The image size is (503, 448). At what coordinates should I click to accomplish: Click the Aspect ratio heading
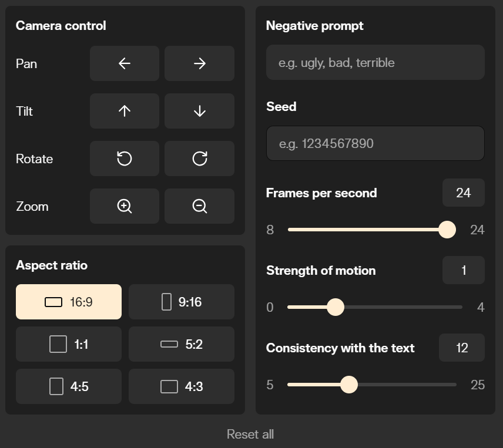click(52, 265)
